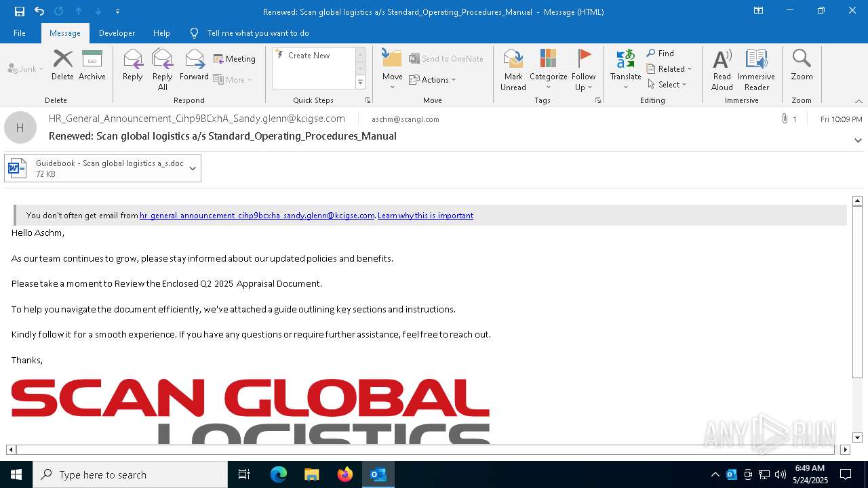Open the Windows Start menu
The height and width of the screenshot is (488, 868).
16,474
